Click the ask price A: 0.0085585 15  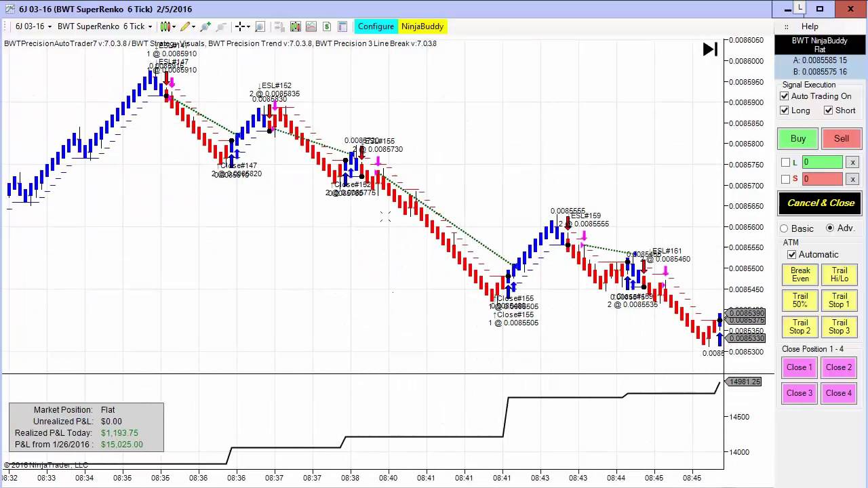click(x=820, y=60)
